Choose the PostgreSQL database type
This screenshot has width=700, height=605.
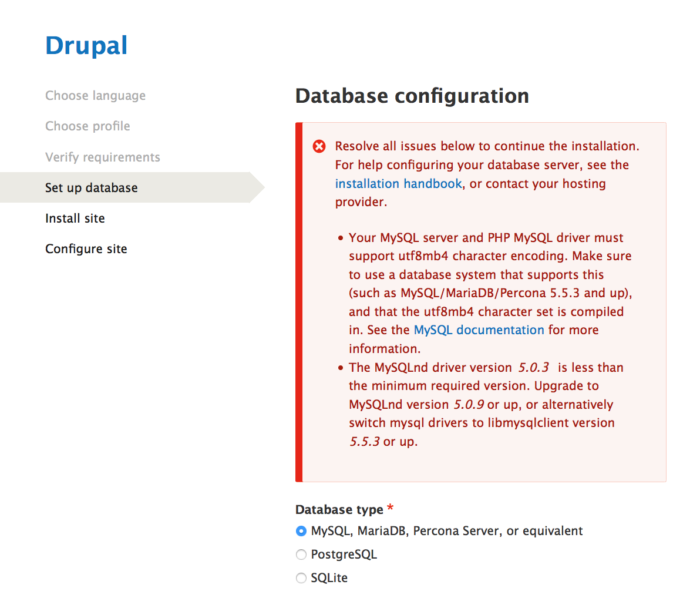tap(301, 554)
